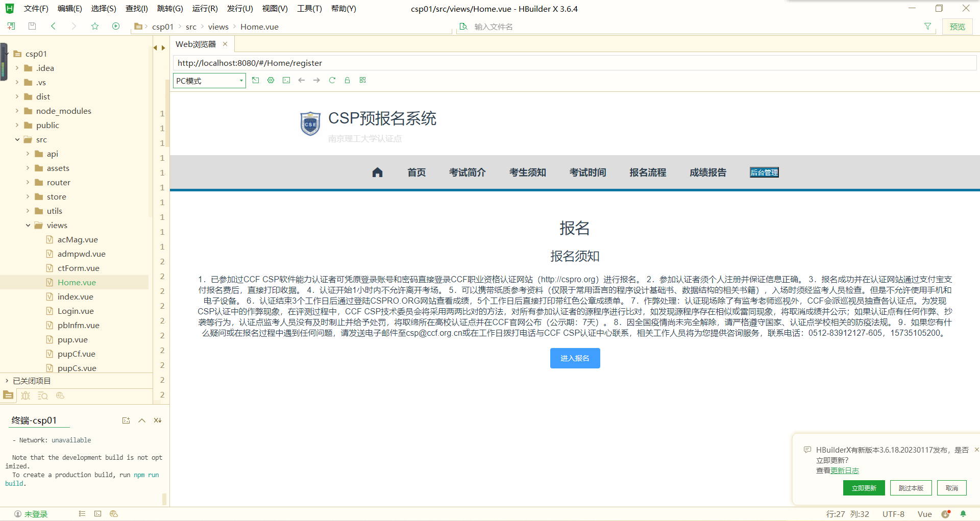The width and height of the screenshot is (980, 521).
Task: Click the 进入报名 button
Action: point(575,358)
